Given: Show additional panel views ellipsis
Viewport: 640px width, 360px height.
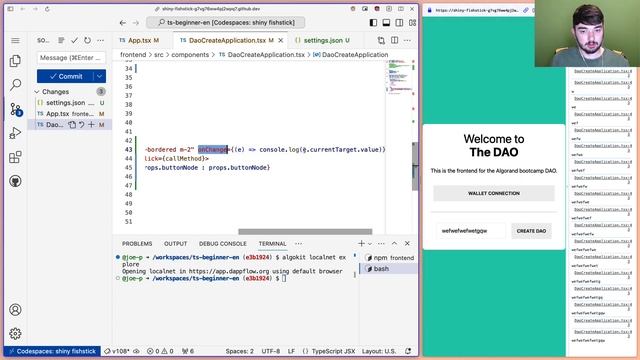Looking at the screenshot, I should tap(298, 243).
